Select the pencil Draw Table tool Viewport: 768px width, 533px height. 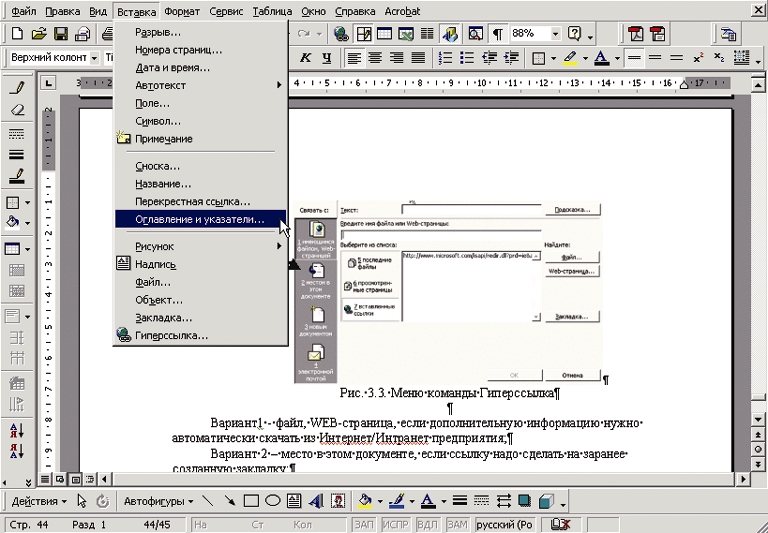[x=17, y=88]
